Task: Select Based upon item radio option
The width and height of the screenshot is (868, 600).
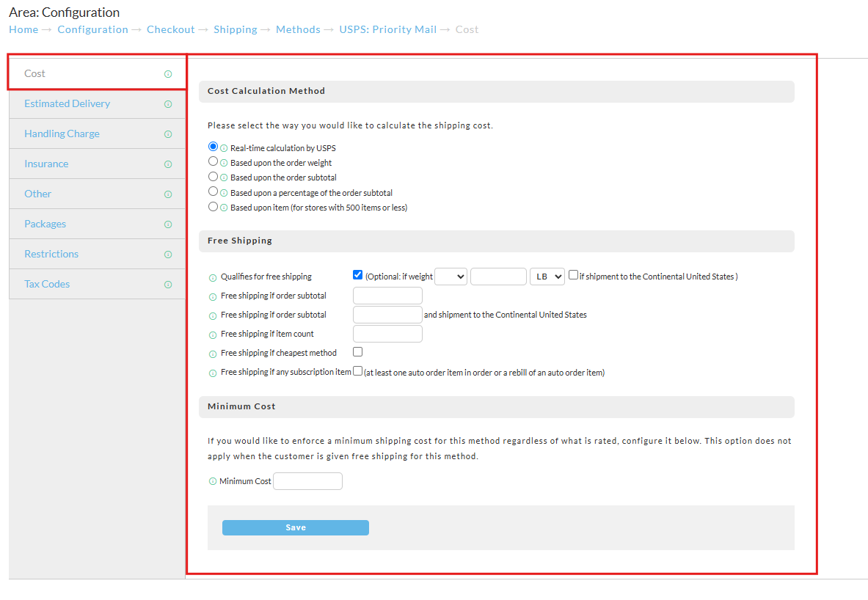Action: (x=213, y=206)
